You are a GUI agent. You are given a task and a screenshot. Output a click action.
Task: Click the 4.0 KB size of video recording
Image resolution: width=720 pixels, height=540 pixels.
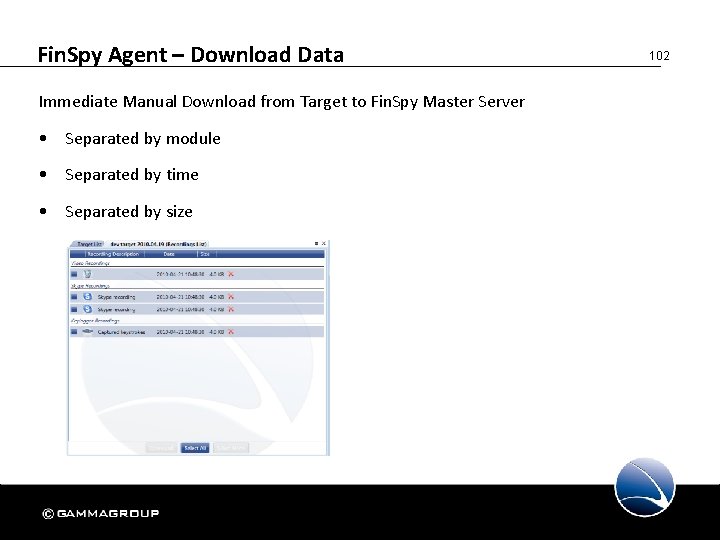[217, 274]
